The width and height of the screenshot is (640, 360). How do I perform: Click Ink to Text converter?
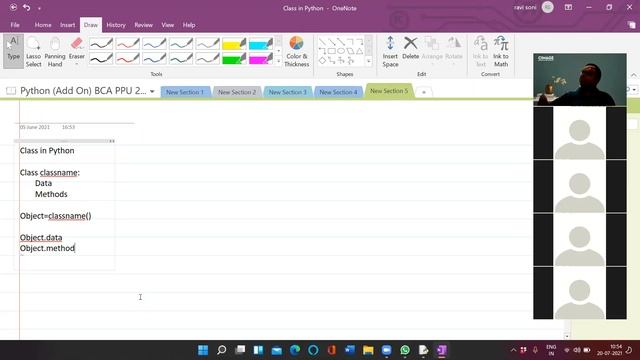[x=481, y=52]
